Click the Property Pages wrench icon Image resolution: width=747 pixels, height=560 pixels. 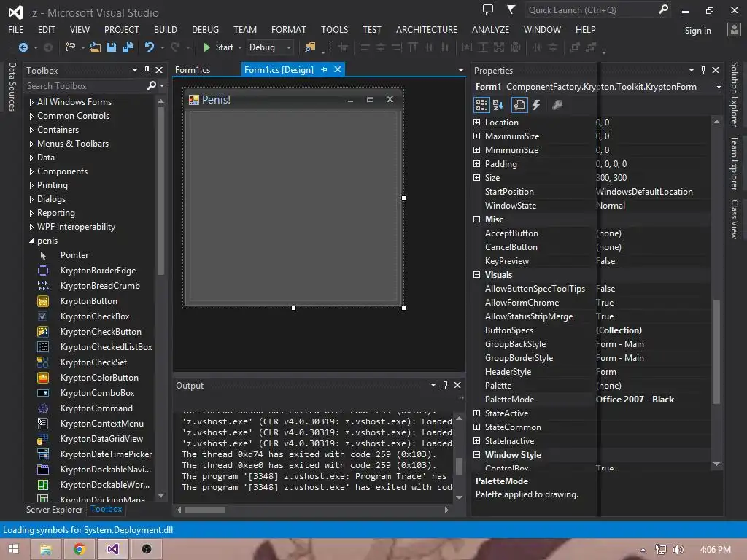(557, 105)
